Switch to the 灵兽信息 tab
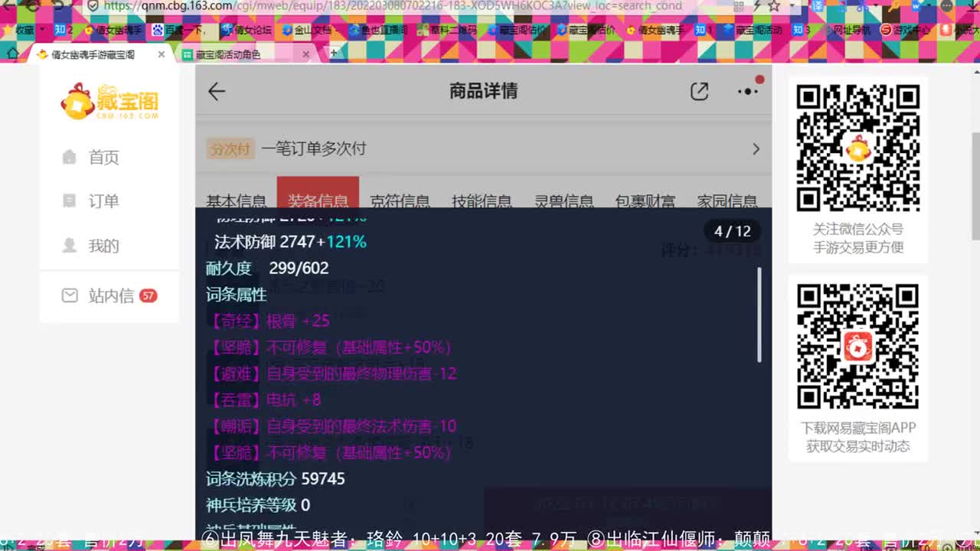980x551 pixels. point(563,201)
